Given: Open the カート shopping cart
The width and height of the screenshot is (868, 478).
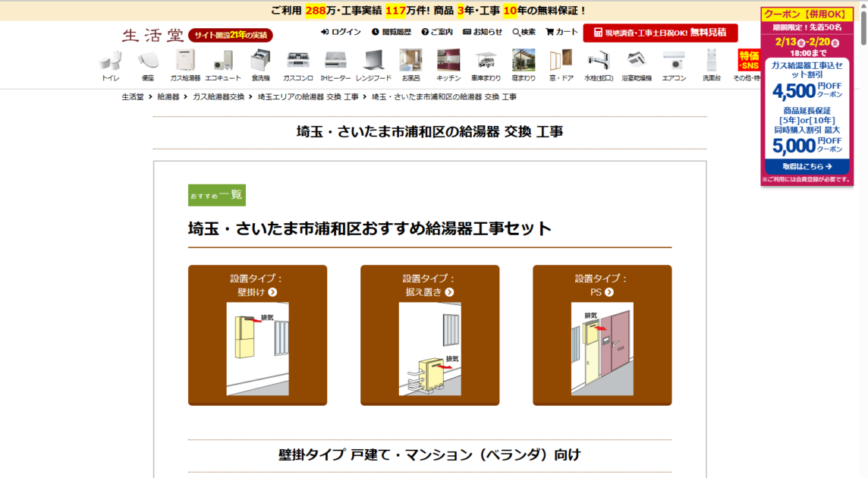Looking at the screenshot, I should [x=561, y=32].
